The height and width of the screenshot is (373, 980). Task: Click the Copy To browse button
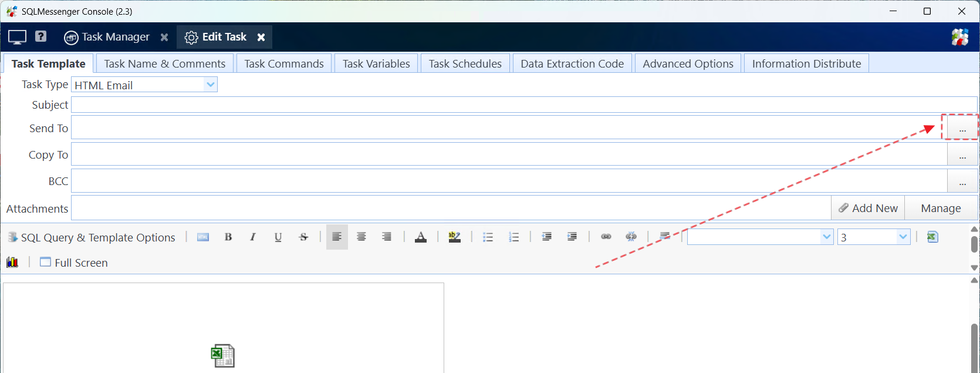pos(962,154)
